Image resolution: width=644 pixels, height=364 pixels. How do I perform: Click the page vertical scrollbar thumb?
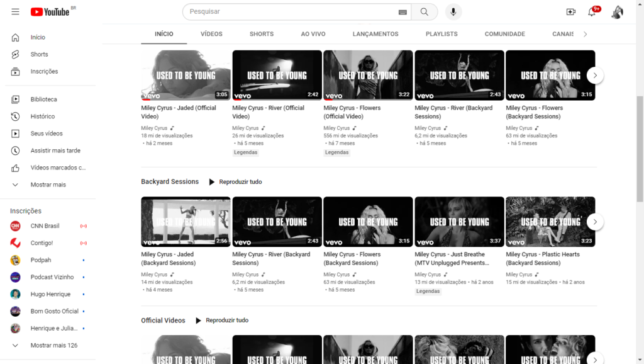[640, 149]
